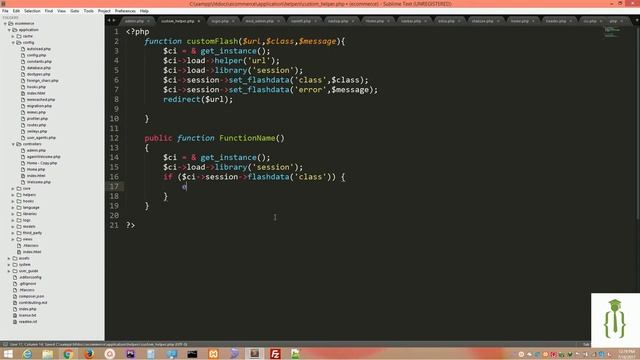Image resolution: width=640 pixels, height=360 pixels.
Task: Switch to the login.php tab
Action: 220,21
